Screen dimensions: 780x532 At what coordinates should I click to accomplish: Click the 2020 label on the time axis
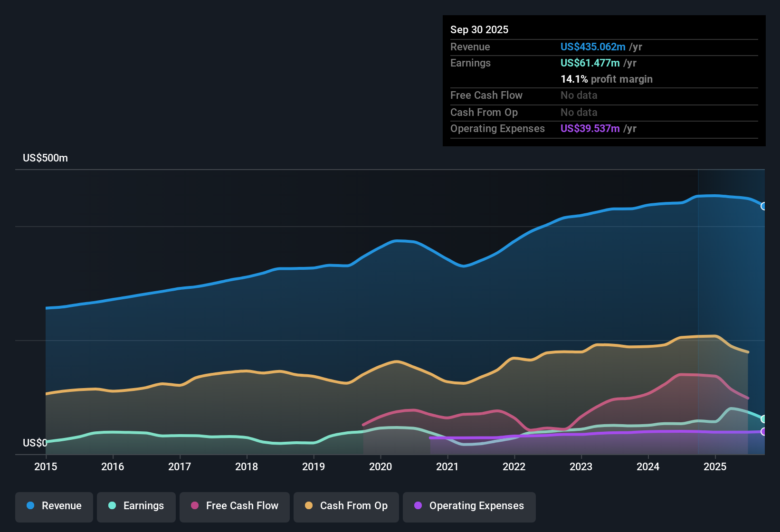click(380, 467)
